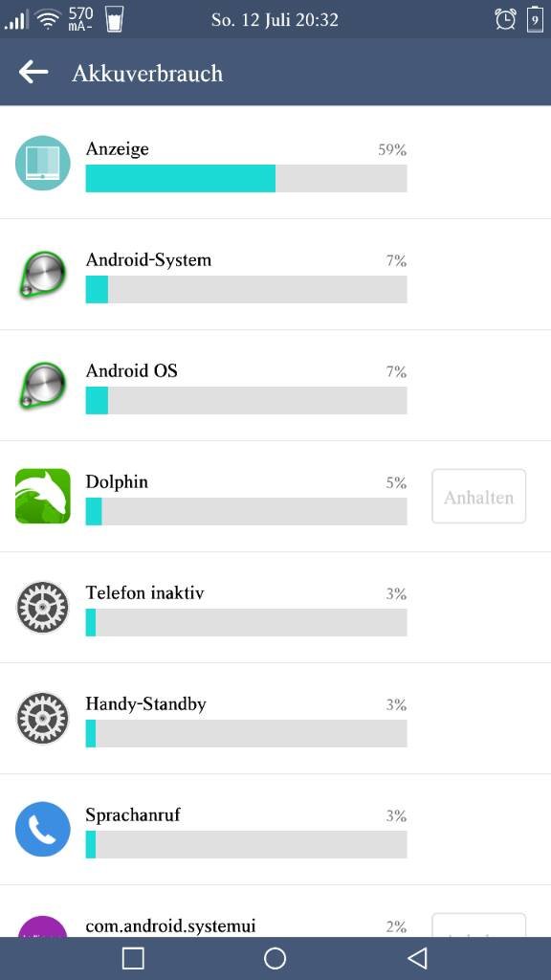Tap the Telefon inaktiv gear icon
The image size is (551, 980).
click(42, 607)
